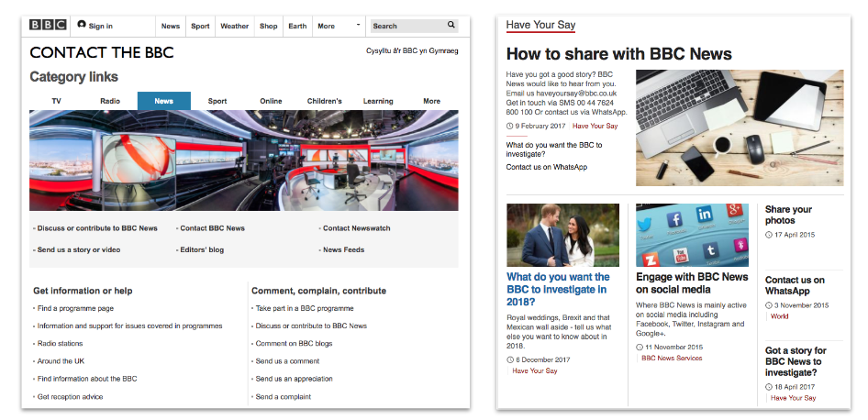Open Get reception advice link
The height and width of the screenshot is (420, 868).
pyautogui.click(x=70, y=397)
